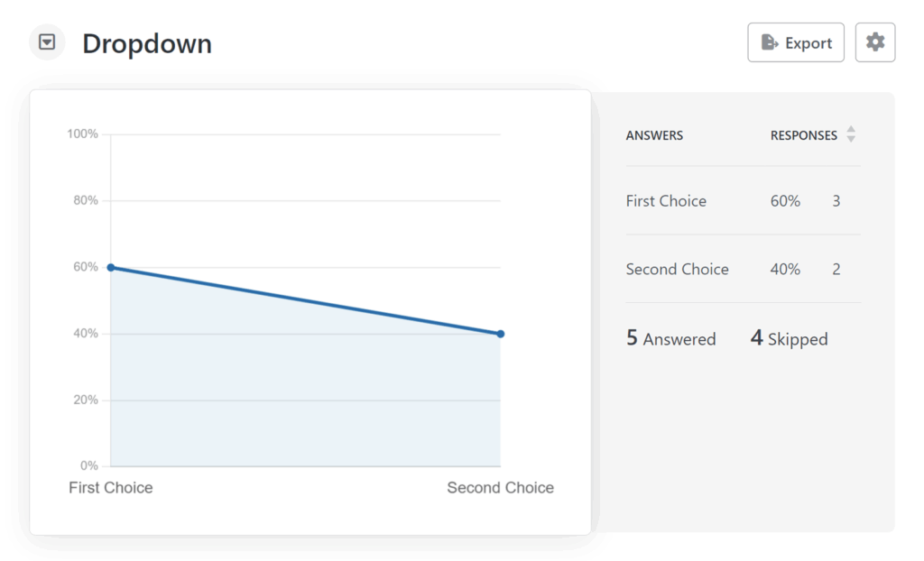Click the 4 Skipped summary
Image resolution: width=924 pixels, height=561 pixels.
click(x=789, y=339)
